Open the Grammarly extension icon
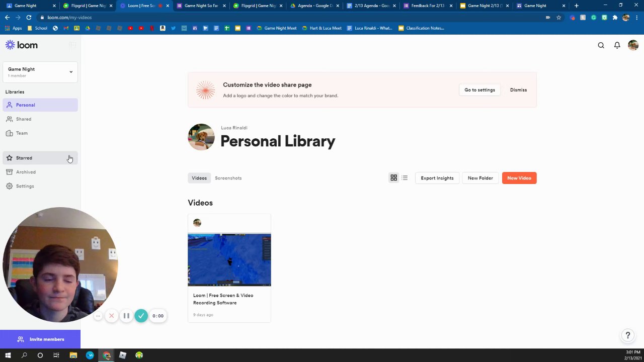 [x=594, y=18]
